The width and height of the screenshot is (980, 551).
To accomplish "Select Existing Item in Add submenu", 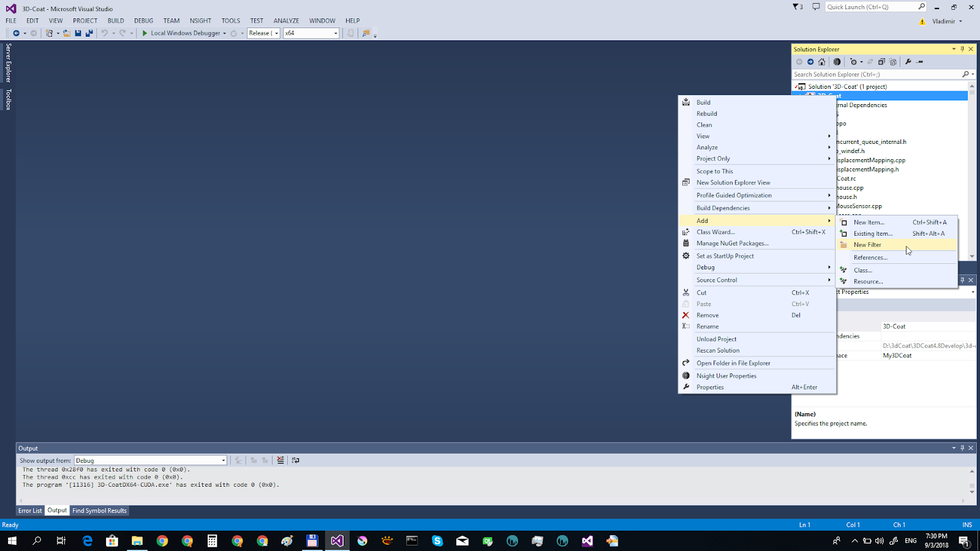I will (x=897, y=234).
